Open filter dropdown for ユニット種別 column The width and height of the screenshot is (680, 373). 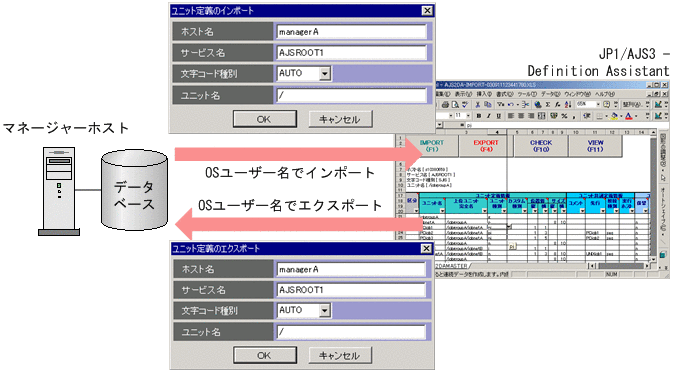pos(504,211)
